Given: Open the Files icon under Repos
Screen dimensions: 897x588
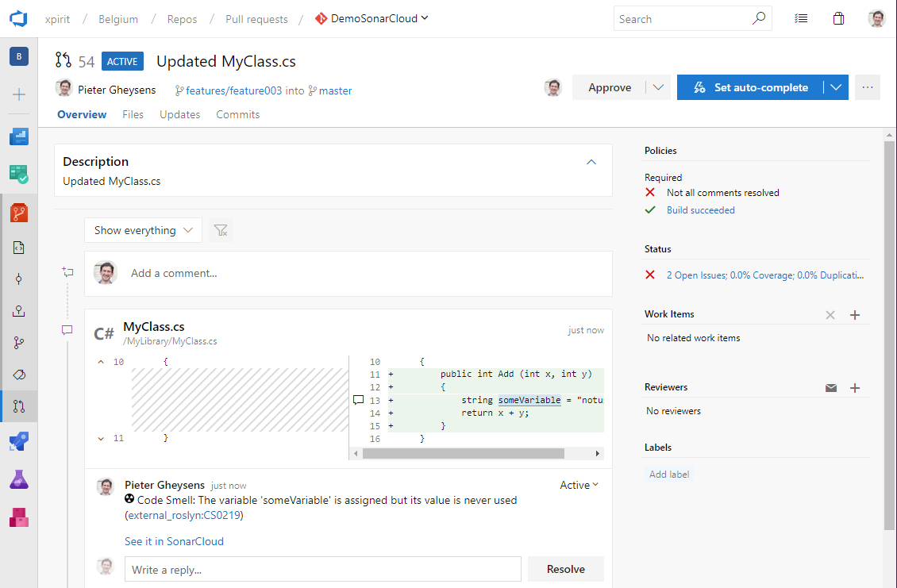Looking at the screenshot, I should click(19, 248).
